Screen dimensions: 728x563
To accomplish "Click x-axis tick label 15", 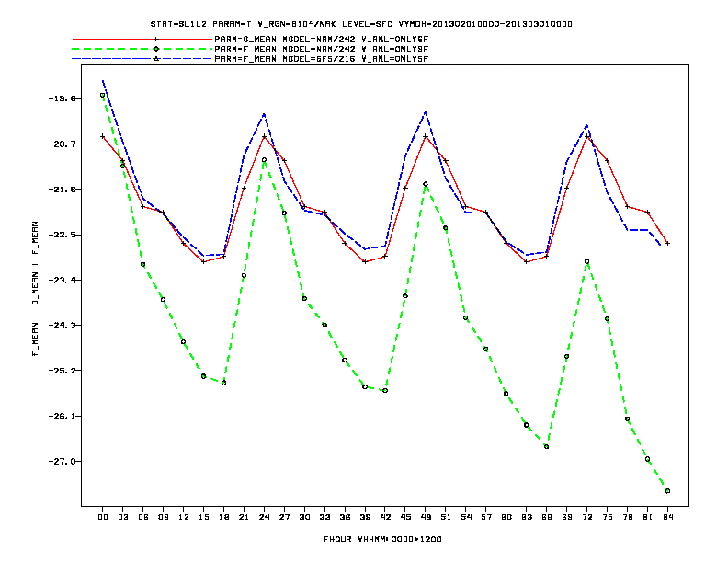I will pyautogui.click(x=203, y=517).
